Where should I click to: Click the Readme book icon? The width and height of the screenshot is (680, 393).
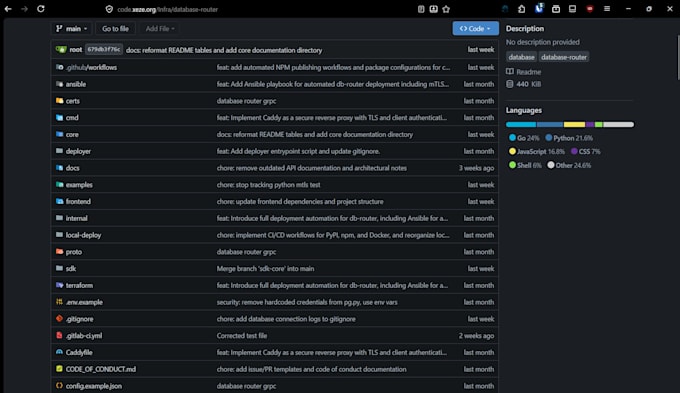510,72
